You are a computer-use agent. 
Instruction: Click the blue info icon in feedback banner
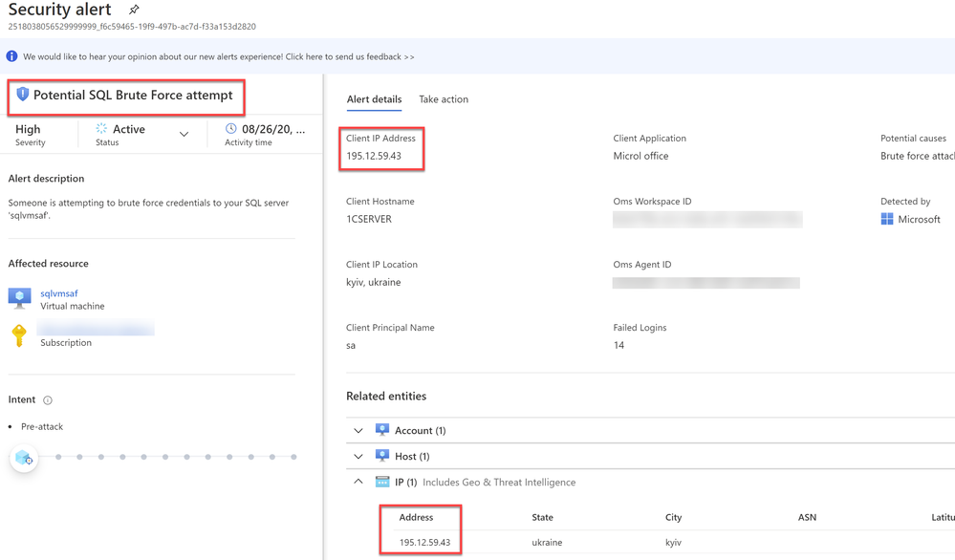pyautogui.click(x=11, y=56)
